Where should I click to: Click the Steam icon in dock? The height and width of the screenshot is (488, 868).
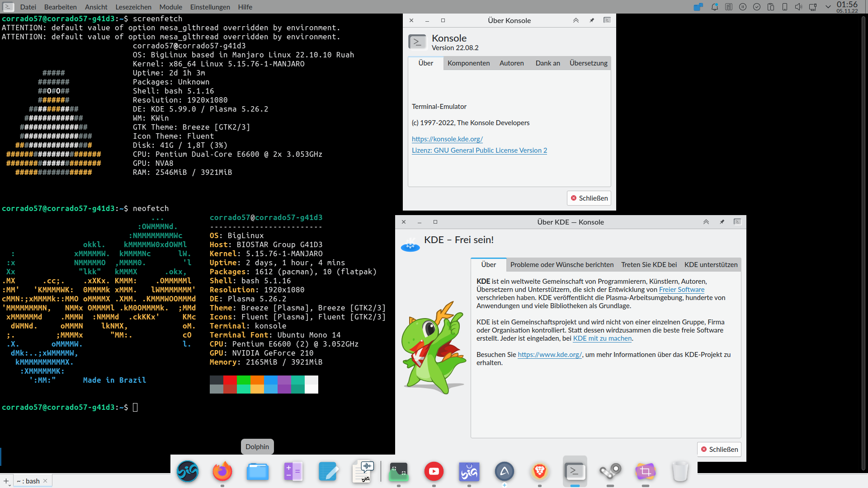pos(610,471)
